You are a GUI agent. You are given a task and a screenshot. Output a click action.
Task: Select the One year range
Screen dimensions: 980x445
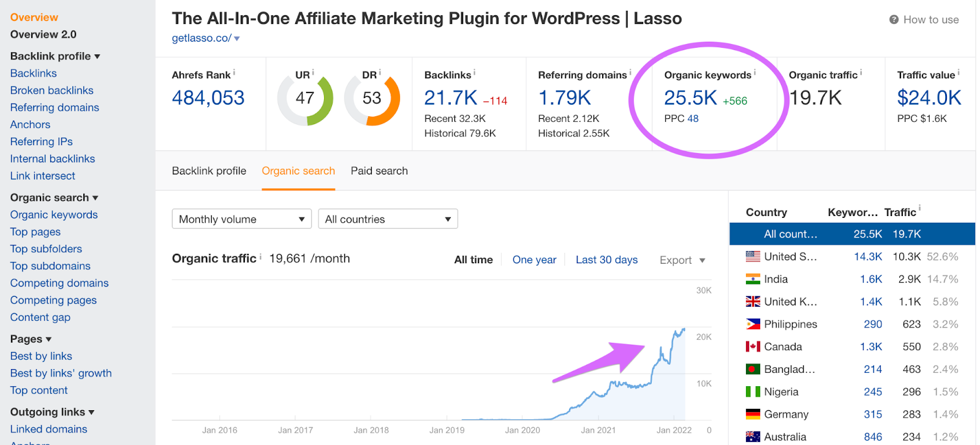pos(534,260)
